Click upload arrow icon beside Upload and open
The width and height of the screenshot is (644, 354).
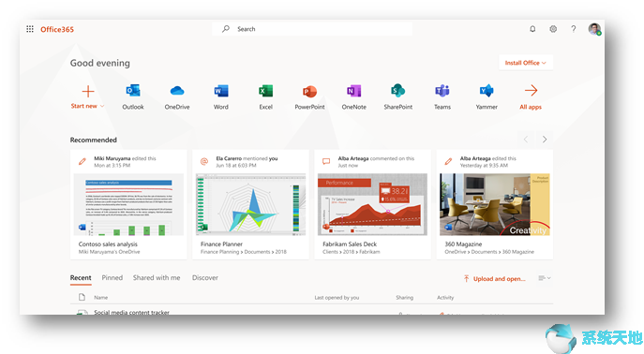tap(466, 278)
